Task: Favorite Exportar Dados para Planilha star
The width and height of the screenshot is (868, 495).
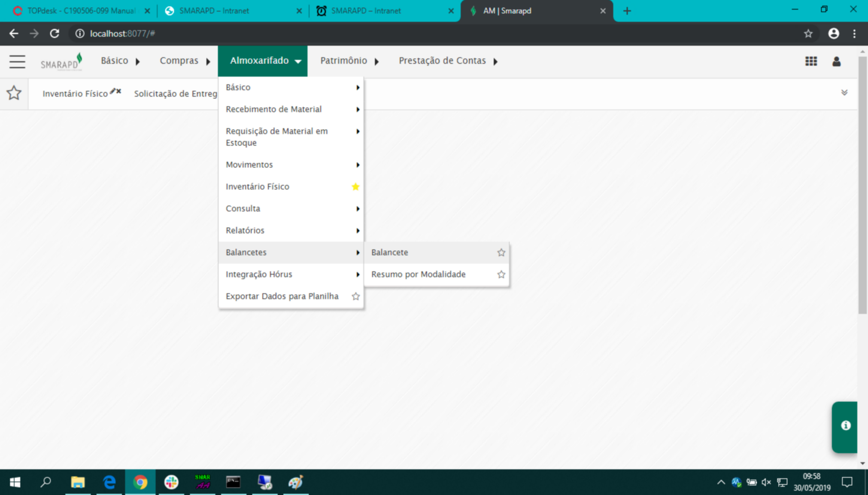Action: [x=355, y=296]
